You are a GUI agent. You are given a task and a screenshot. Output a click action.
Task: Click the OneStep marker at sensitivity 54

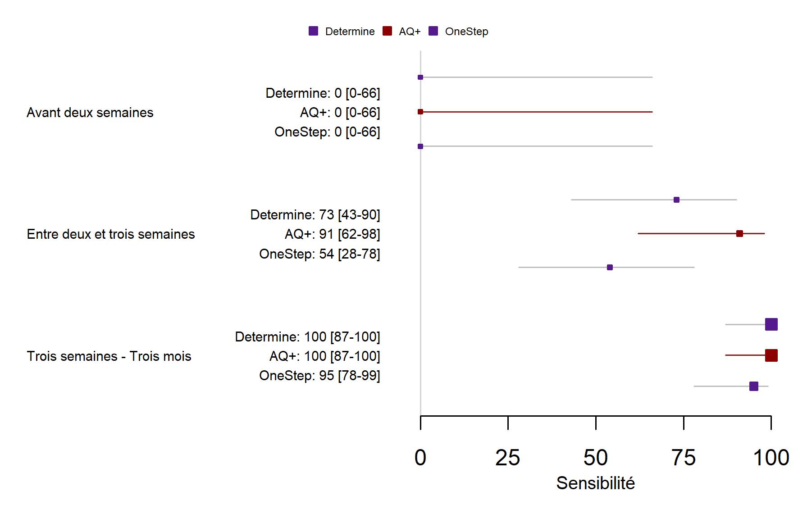pyautogui.click(x=610, y=267)
